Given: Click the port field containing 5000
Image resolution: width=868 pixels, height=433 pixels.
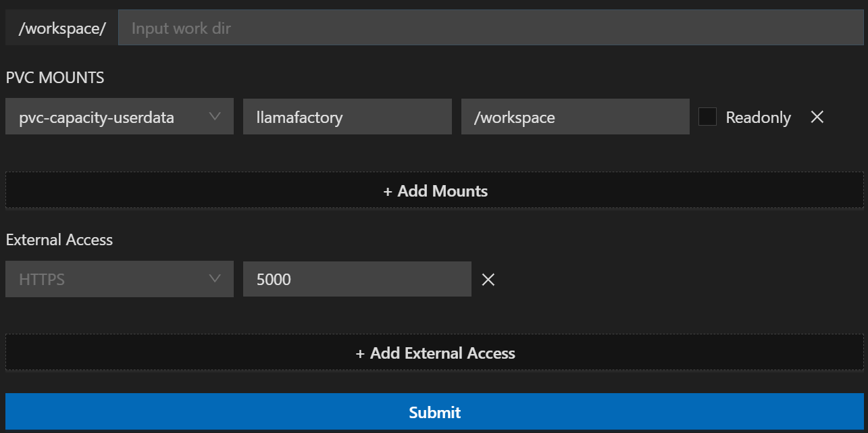Looking at the screenshot, I should (x=357, y=279).
